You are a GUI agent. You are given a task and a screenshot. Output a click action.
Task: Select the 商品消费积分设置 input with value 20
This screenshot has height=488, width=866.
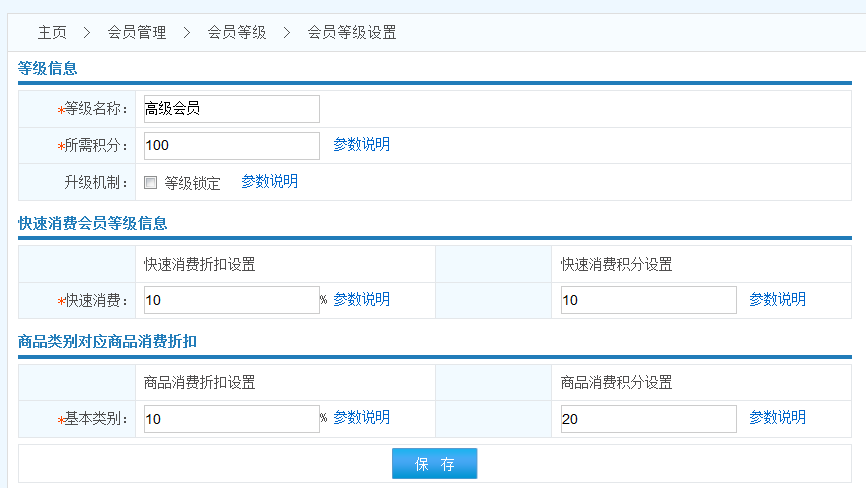(x=648, y=419)
